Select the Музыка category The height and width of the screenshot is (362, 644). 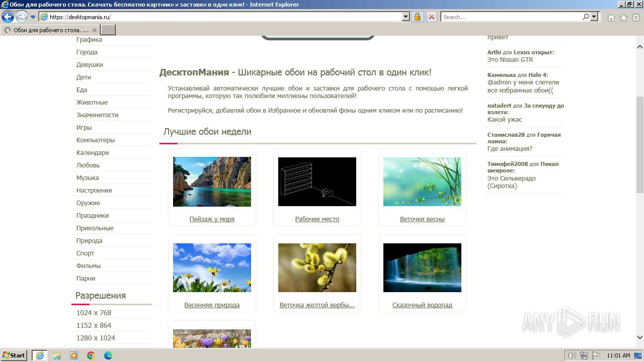click(88, 178)
